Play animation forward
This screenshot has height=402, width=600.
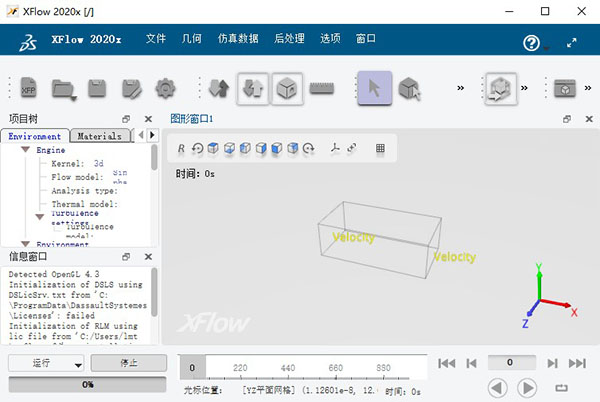tap(527, 388)
